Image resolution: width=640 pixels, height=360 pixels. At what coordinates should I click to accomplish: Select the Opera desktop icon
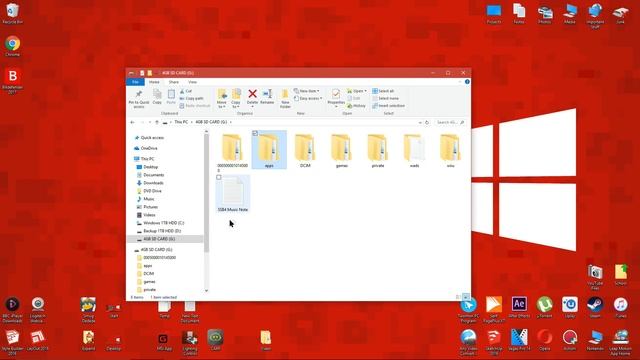click(544, 340)
